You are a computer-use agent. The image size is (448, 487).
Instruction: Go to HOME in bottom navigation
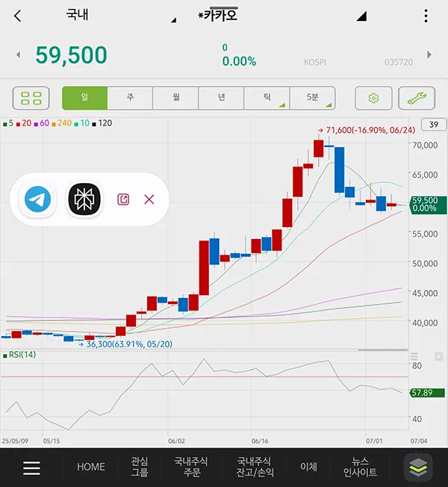pos(91,467)
